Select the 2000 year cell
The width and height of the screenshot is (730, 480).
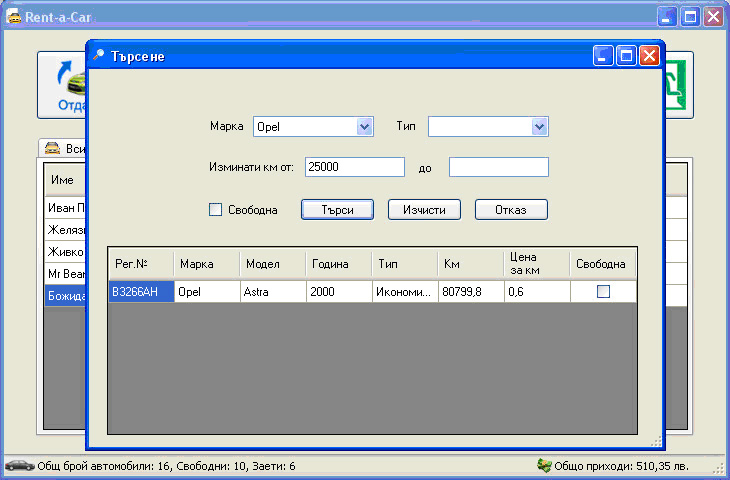pyautogui.click(x=339, y=292)
